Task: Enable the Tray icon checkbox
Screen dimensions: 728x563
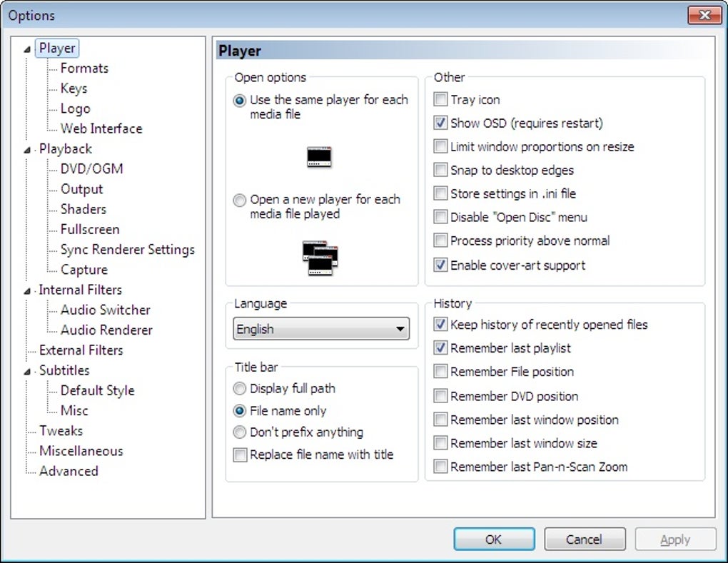Action: tap(441, 100)
